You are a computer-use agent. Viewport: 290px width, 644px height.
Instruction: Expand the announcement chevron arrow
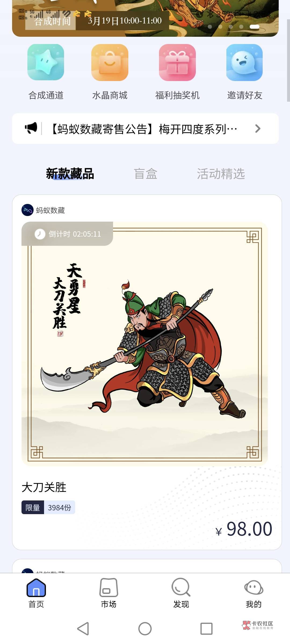258,129
